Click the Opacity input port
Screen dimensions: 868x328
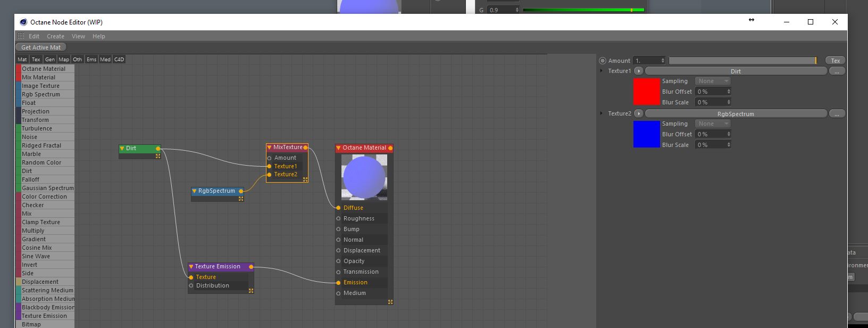pyautogui.click(x=338, y=261)
